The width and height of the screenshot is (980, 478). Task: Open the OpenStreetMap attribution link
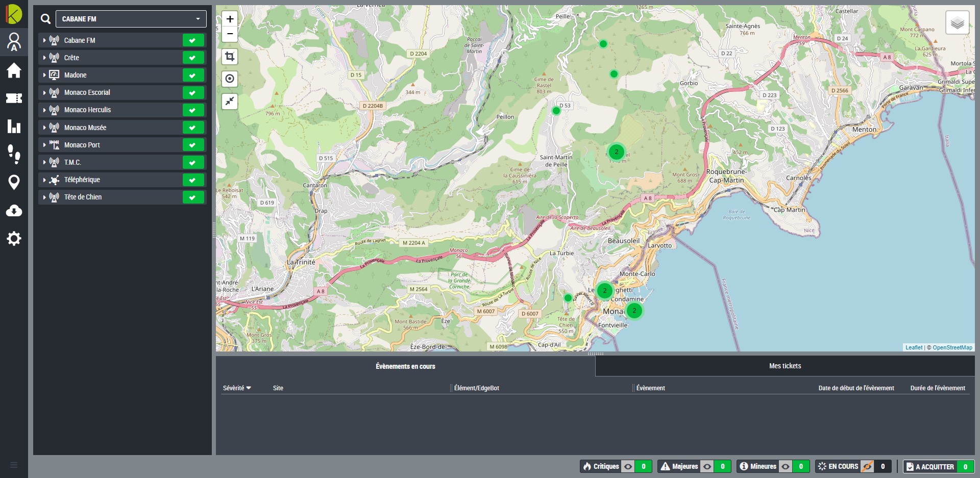[952, 347]
